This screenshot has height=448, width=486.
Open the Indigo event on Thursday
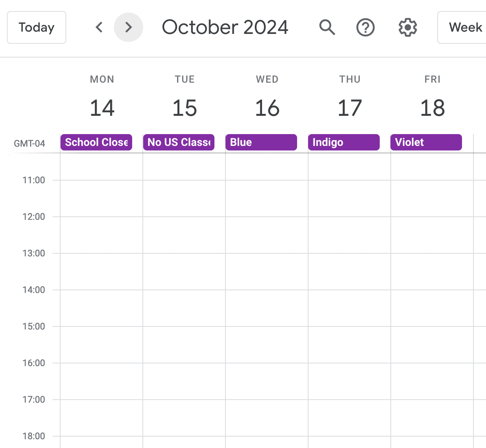(x=344, y=142)
